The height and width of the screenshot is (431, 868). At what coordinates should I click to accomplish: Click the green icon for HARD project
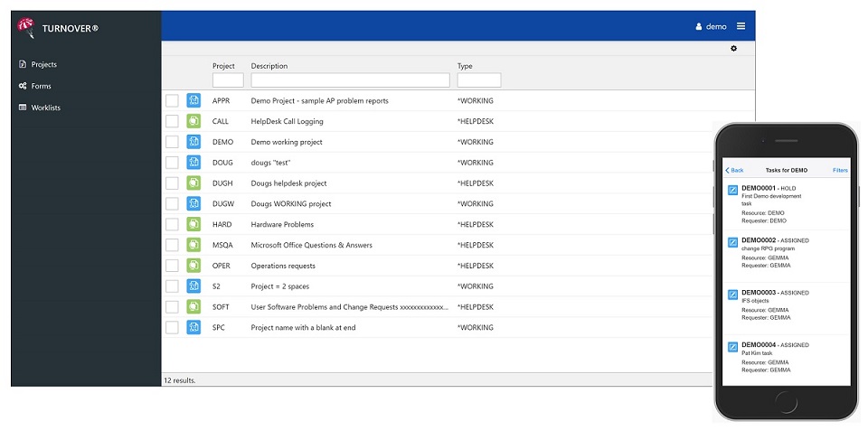pyautogui.click(x=193, y=224)
